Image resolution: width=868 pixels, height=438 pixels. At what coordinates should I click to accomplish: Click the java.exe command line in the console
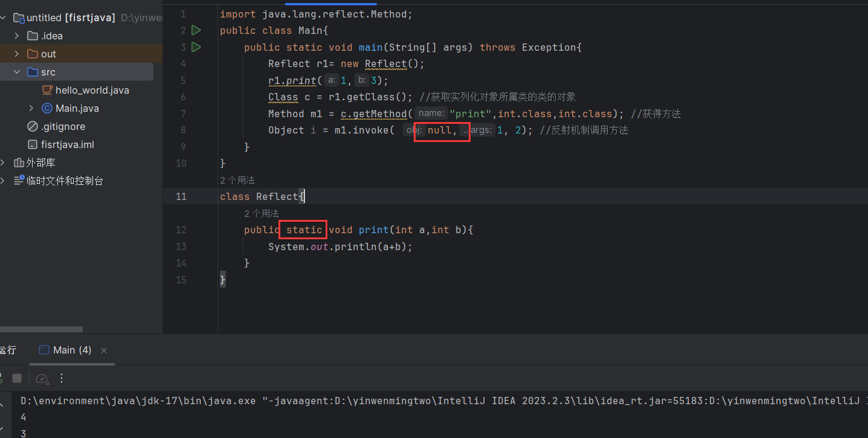pos(444,401)
